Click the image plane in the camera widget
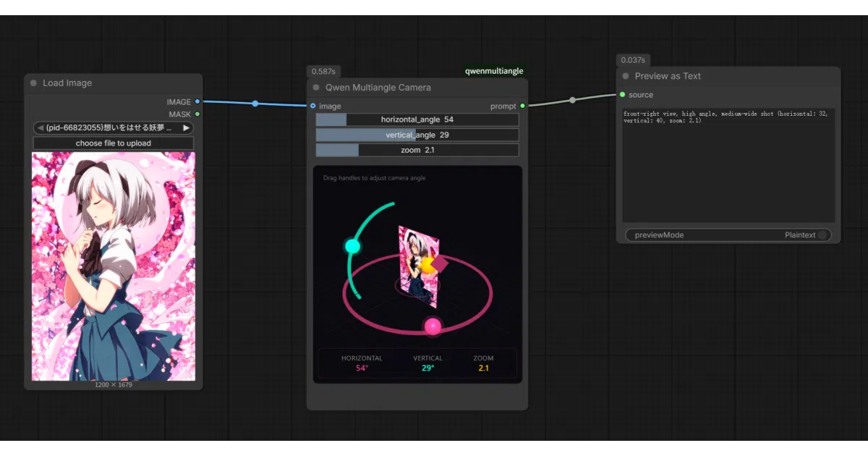 [x=417, y=266]
